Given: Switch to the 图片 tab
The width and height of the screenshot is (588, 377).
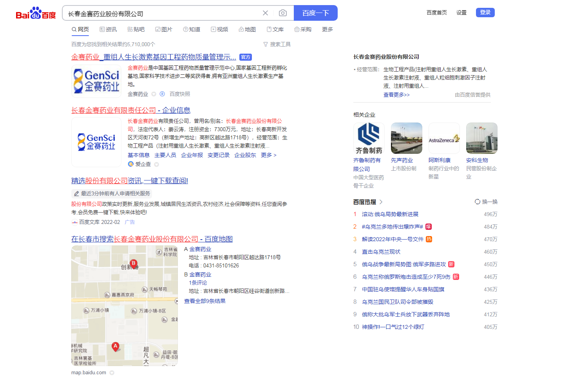Looking at the screenshot, I should (164, 29).
